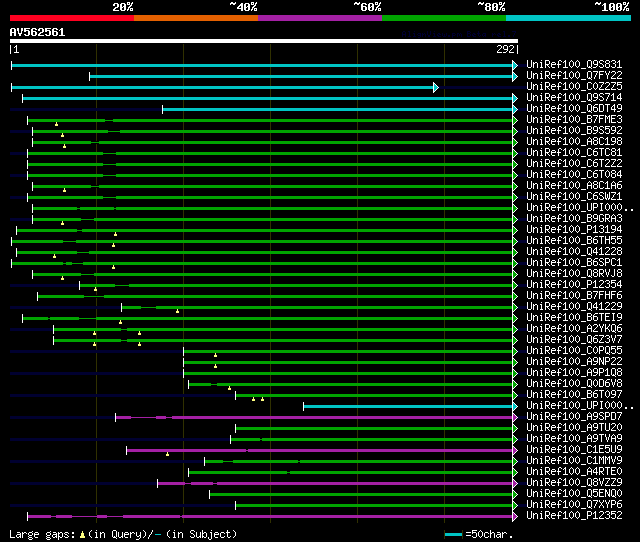Click the purple ~60% identity legend segment
Viewport: 640px width, 542px height.
pyautogui.click(x=320, y=18)
